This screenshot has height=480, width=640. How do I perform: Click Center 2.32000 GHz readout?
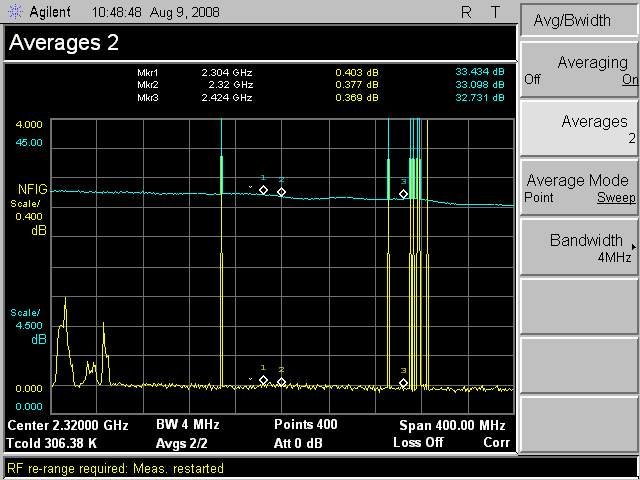point(68,426)
